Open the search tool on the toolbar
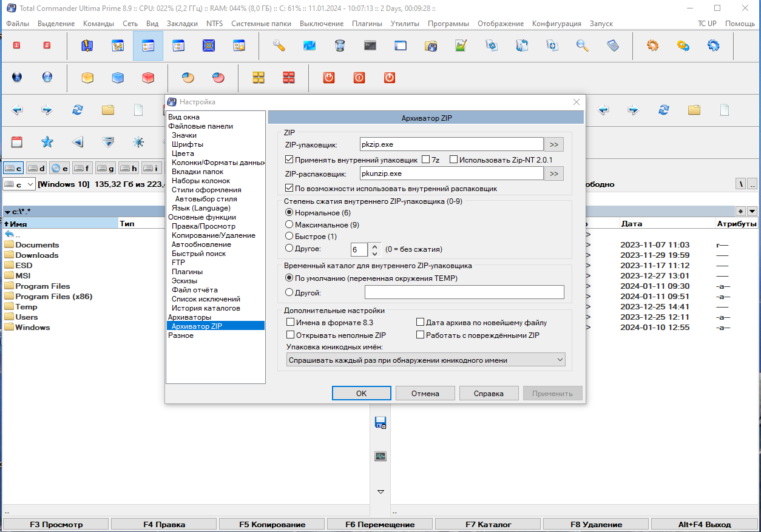 pos(582,45)
